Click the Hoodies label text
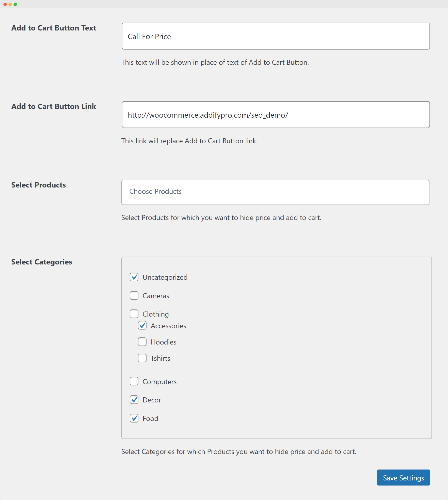The height and width of the screenshot is (500, 448). click(163, 342)
